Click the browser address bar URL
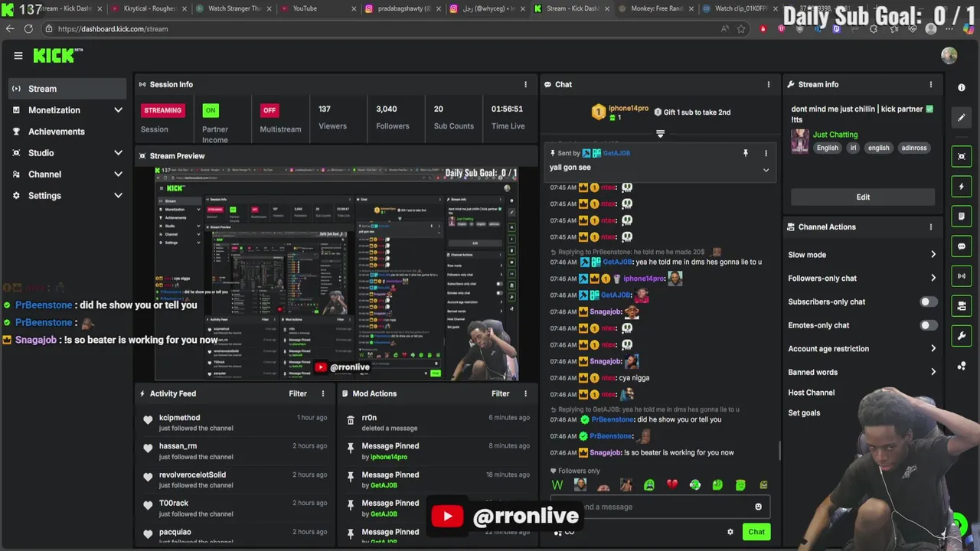The width and height of the screenshot is (980, 551). 113,29
